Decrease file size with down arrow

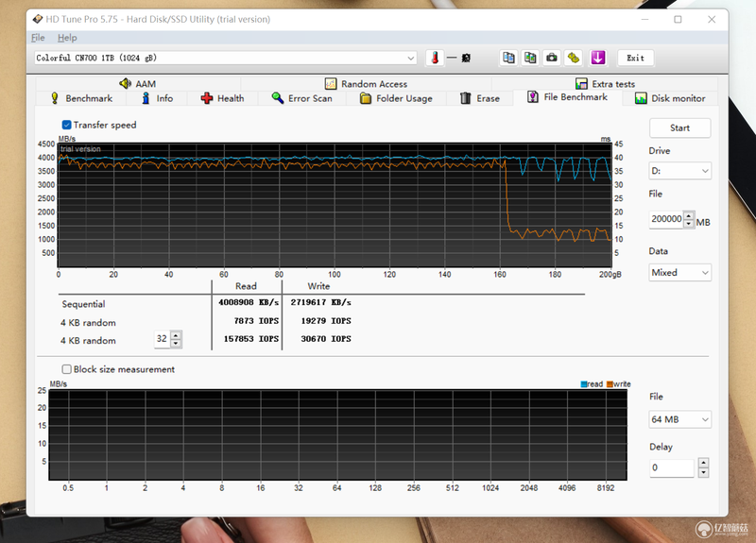pos(689,224)
